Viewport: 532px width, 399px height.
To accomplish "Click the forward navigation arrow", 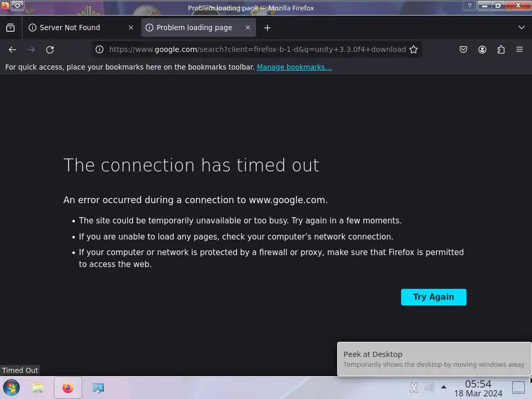I will [31, 49].
